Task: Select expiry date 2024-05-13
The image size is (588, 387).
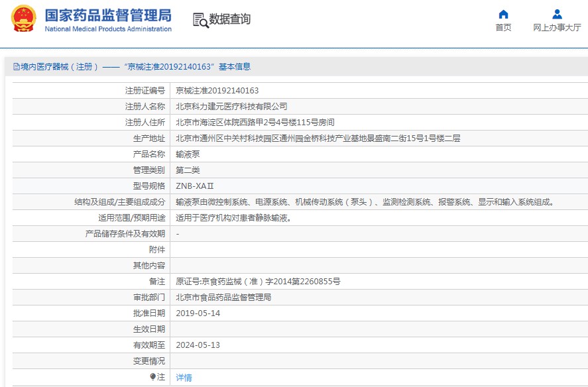Action: [198, 345]
